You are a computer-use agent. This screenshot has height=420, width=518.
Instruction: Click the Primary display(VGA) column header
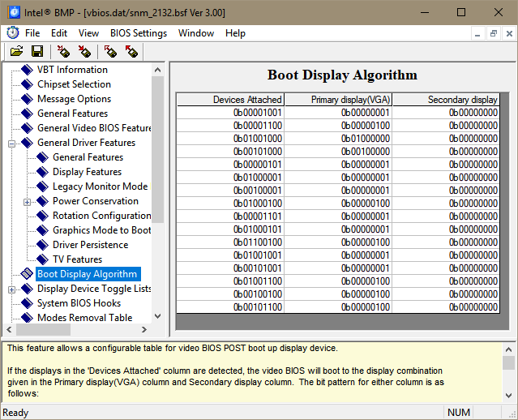[338, 100]
